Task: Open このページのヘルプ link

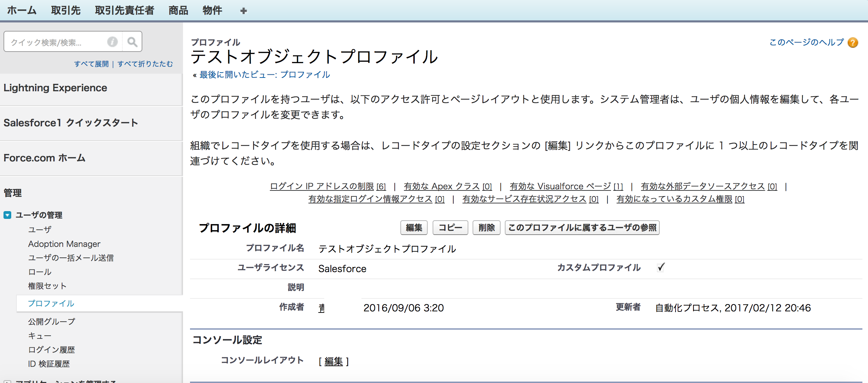Action: click(806, 42)
